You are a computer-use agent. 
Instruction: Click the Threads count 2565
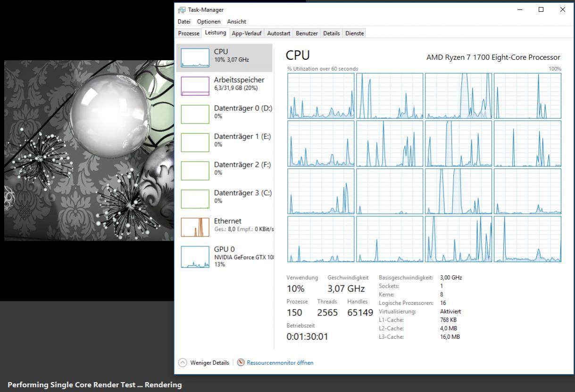click(327, 312)
